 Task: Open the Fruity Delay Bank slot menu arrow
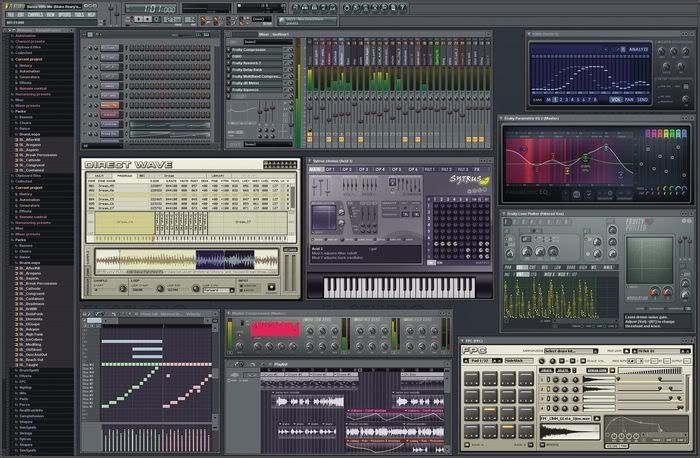228,70
